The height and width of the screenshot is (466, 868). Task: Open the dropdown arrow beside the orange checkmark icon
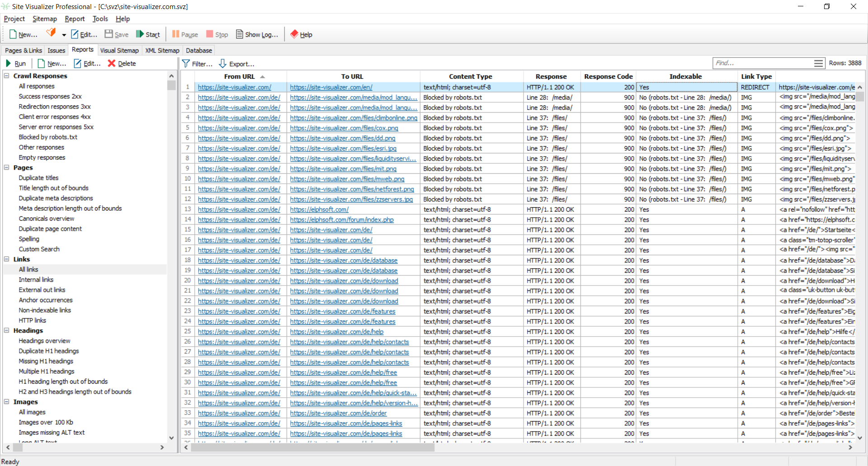click(x=64, y=35)
